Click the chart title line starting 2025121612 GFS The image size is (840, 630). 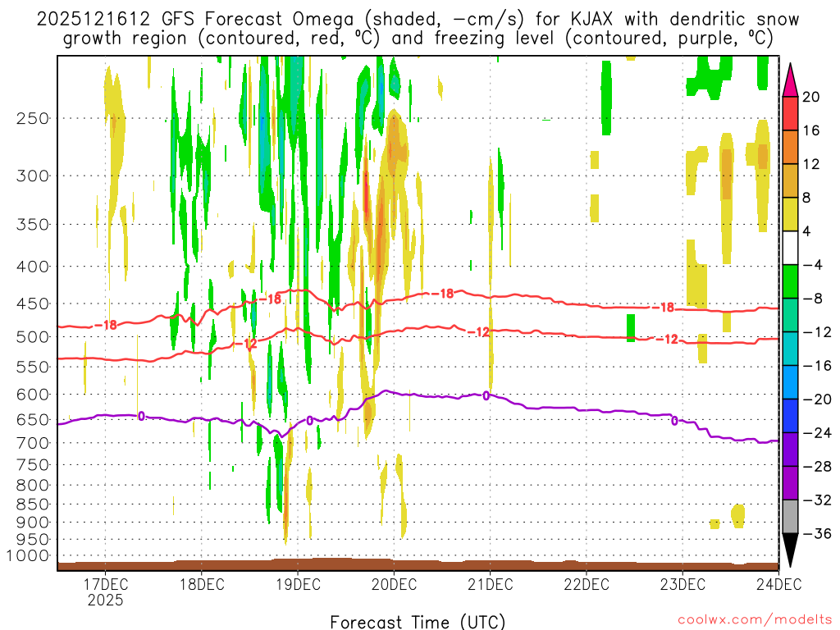point(418,20)
